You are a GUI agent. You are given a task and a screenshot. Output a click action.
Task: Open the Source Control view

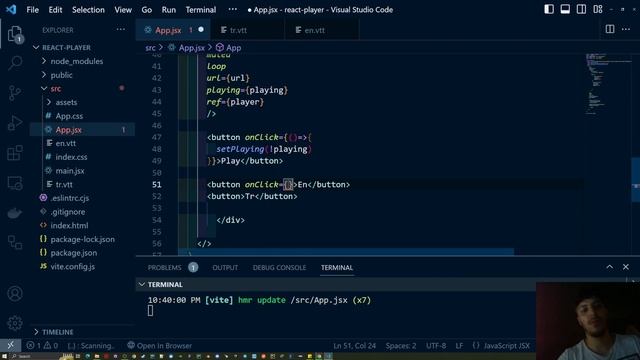coord(15,93)
